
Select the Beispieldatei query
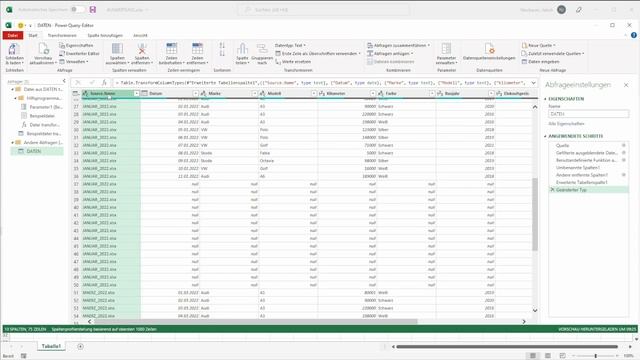click(x=42, y=116)
